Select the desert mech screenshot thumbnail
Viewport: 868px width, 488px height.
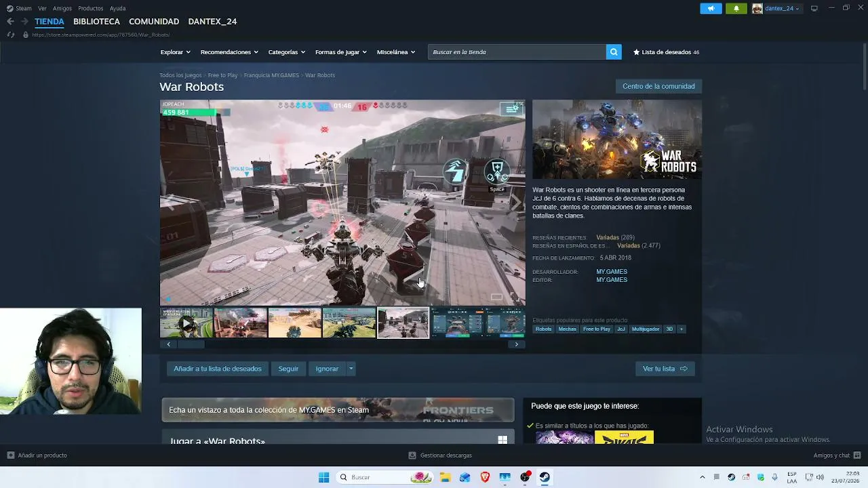point(295,323)
